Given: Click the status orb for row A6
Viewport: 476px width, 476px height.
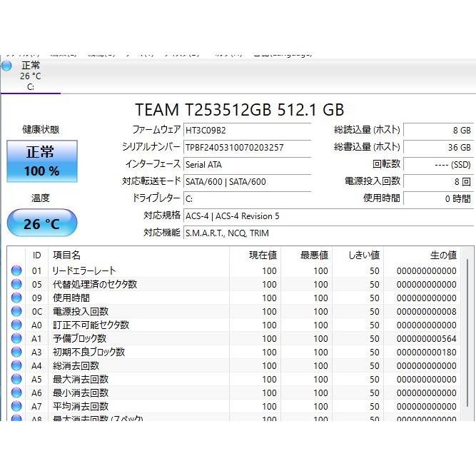Looking at the screenshot, I should pos(16,393).
